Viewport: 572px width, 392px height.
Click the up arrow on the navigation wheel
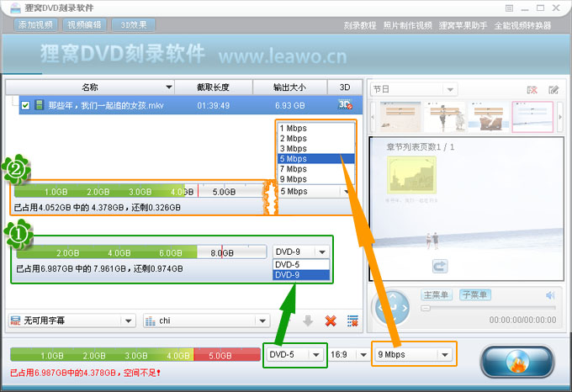point(393,296)
